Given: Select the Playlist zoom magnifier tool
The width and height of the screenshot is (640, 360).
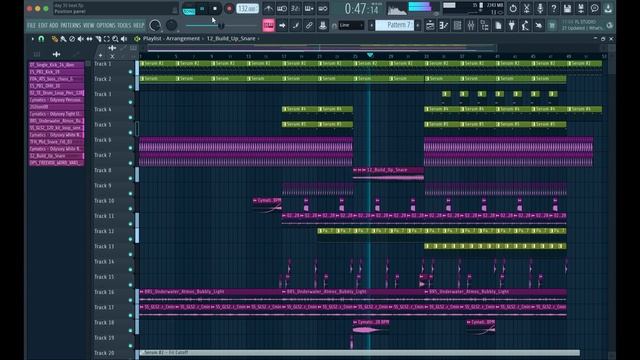Looking at the screenshot, I should (115, 39).
